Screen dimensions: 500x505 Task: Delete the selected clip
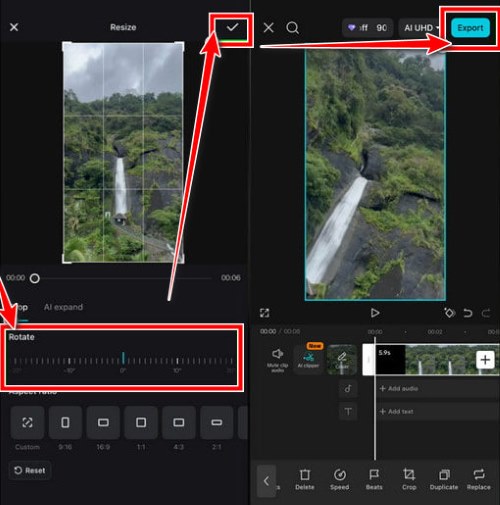(305, 480)
